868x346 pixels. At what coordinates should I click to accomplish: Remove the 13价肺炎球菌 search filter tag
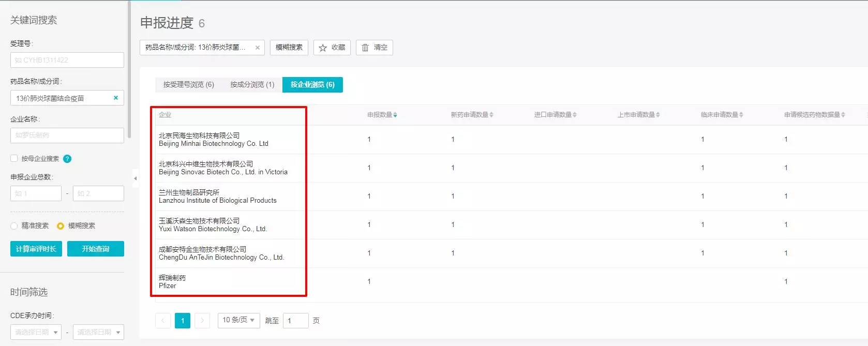[x=258, y=48]
